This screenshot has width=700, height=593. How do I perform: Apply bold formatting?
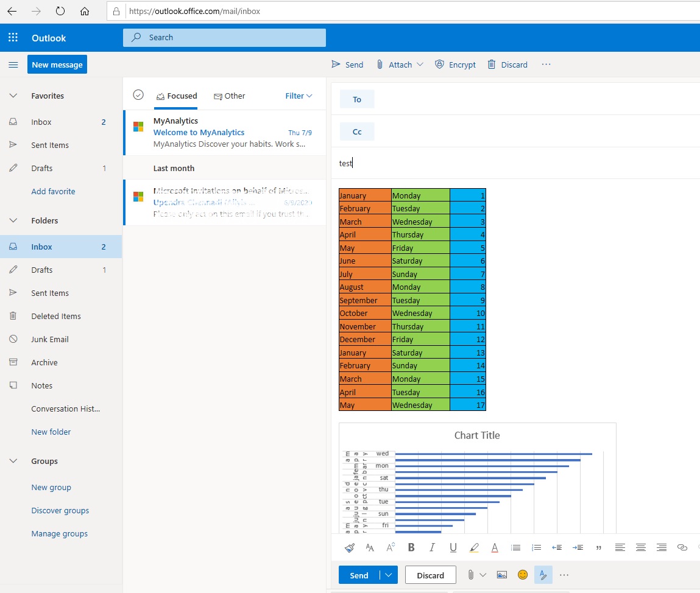411,547
